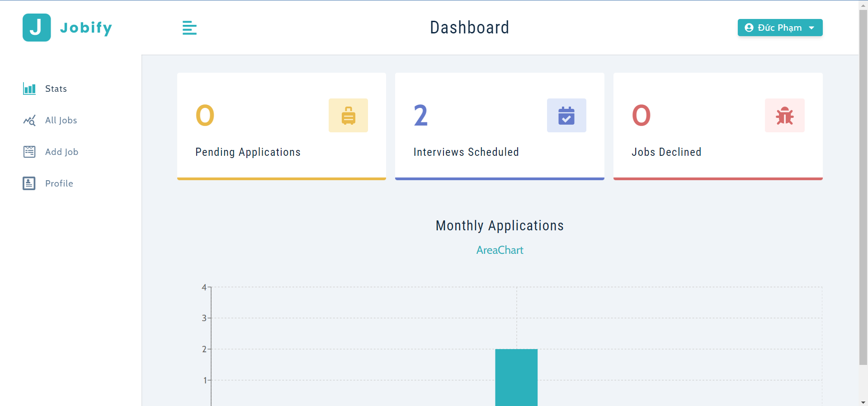The image size is (868, 406).
Task: Click the Dashboard page title
Action: [470, 28]
